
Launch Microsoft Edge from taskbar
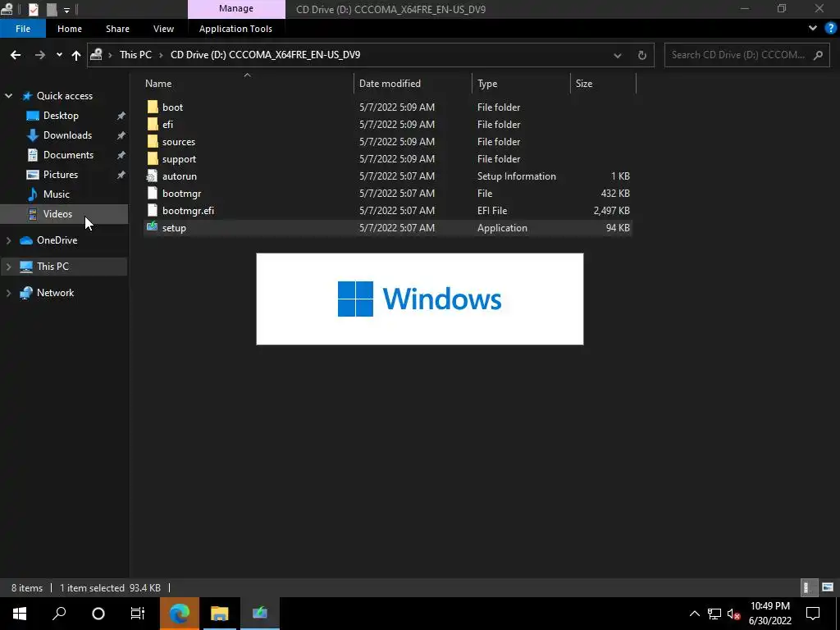[x=180, y=614]
